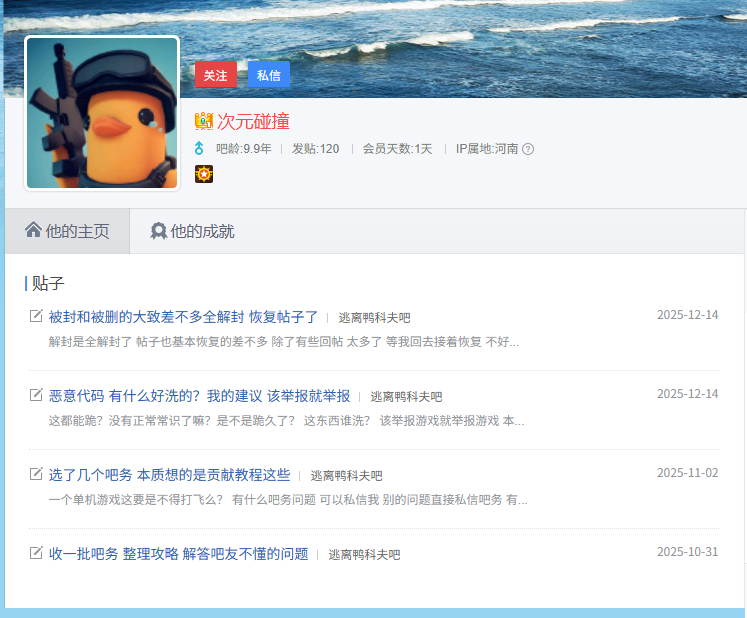Open post 选了几个吧务 本质想的是贡献教程这些
This screenshot has width=747, height=618.
(x=169, y=475)
